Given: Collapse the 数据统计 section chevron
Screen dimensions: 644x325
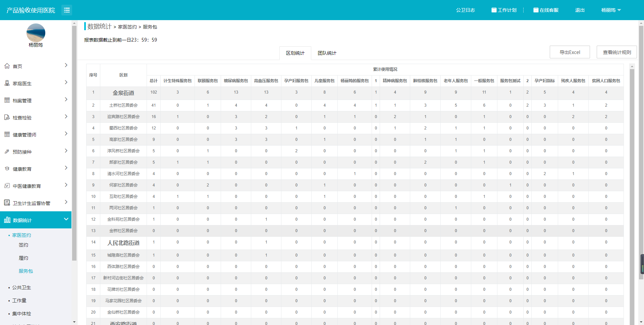Looking at the screenshot, I should [66, 219].
